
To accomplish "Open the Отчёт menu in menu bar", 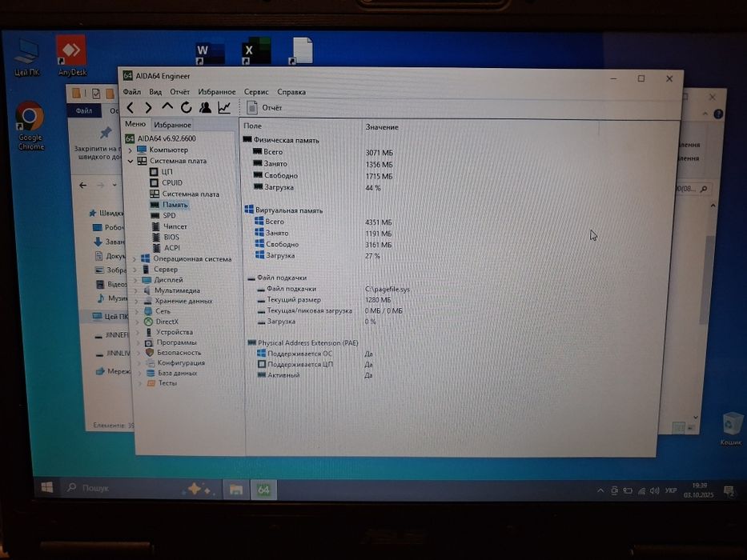I will [179, 91].
